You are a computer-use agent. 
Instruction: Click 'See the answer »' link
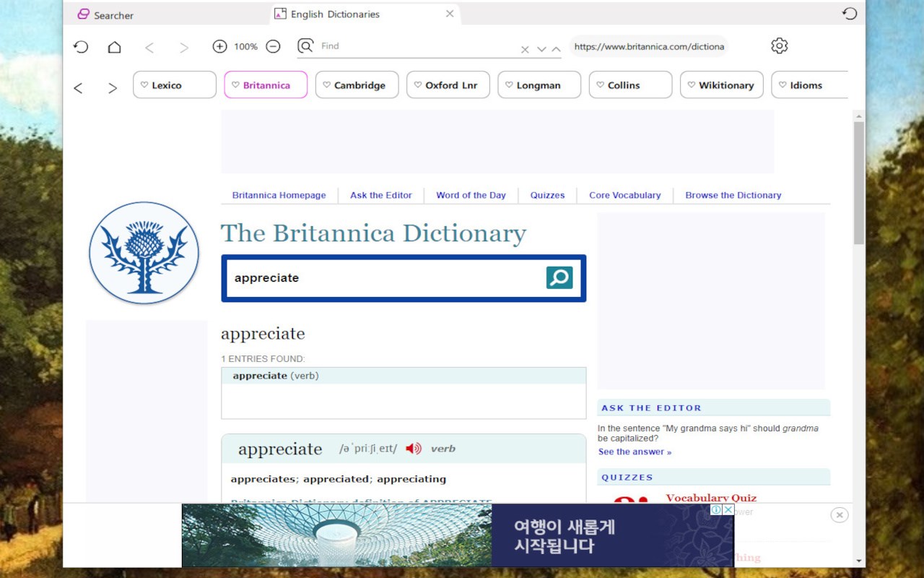point(635,452)
